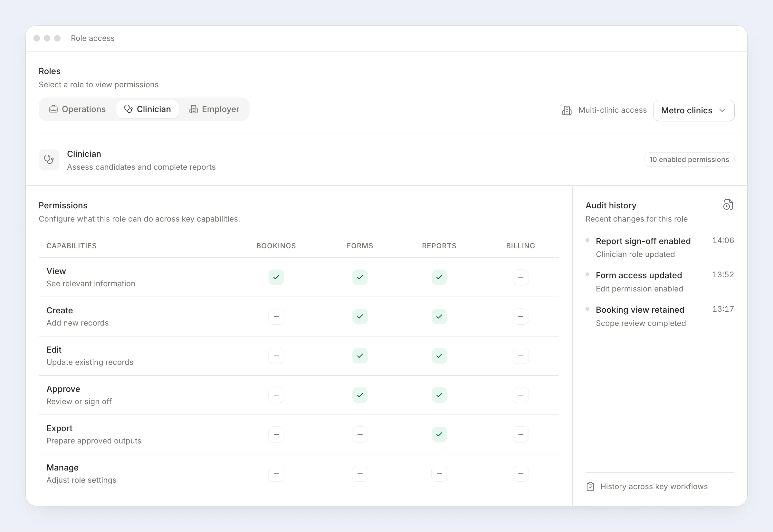This screenshot has height=532, width=773.
Task: Disable Export permission for Reports
Action: pos(439,435)
